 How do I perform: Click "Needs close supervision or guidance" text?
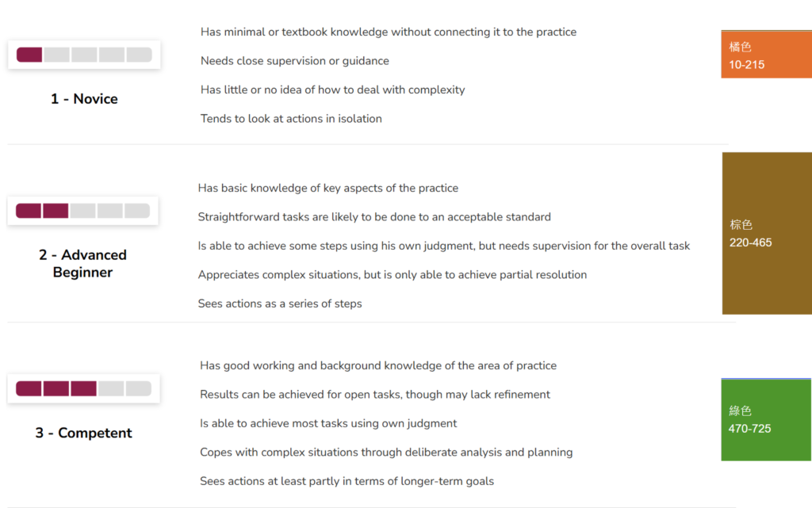[295, 61]
